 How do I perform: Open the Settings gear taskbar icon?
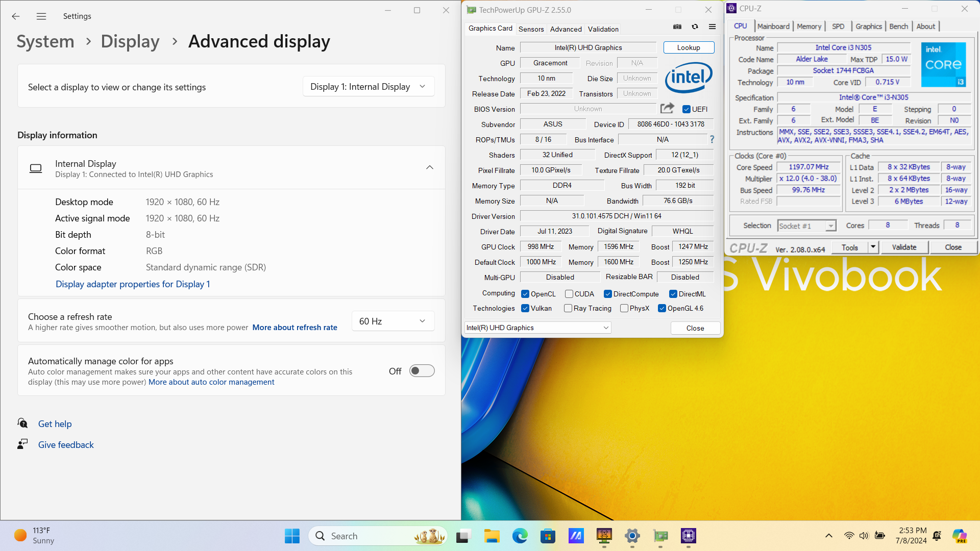click(632, 536)
